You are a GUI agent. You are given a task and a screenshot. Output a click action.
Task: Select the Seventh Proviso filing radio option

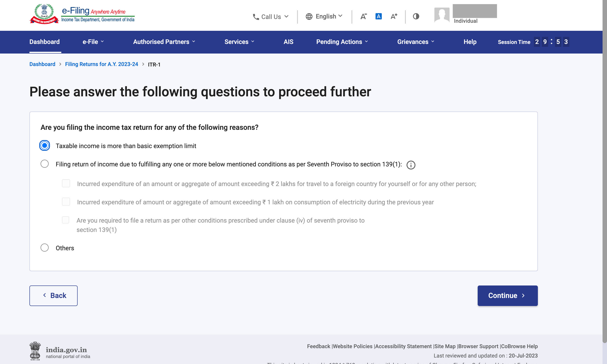click(x=45, y=164)
